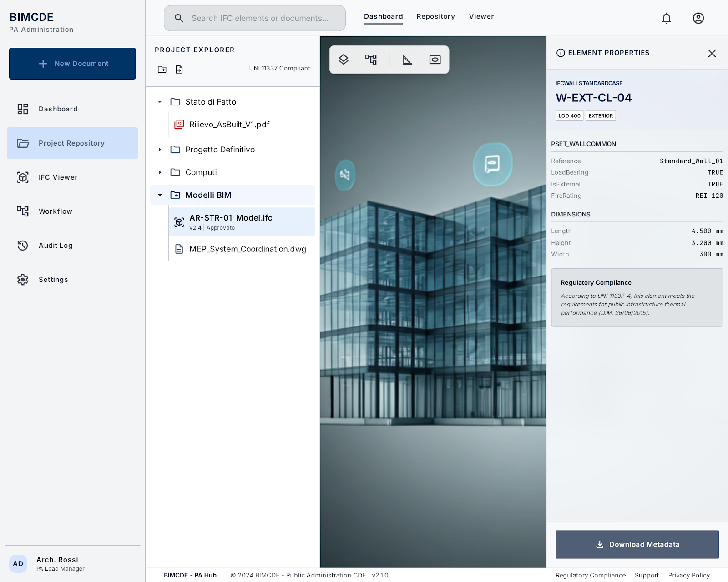This screenshot has width=728, height=582.
Task: Click the comment annotation bubble on model
Action: [493, 164]
